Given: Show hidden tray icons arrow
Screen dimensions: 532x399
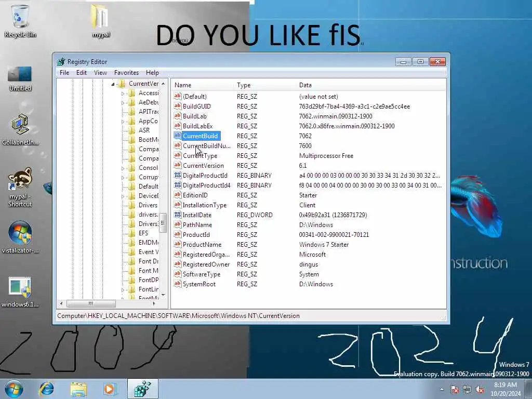Looking at the screenshot, I should [442, 390].
